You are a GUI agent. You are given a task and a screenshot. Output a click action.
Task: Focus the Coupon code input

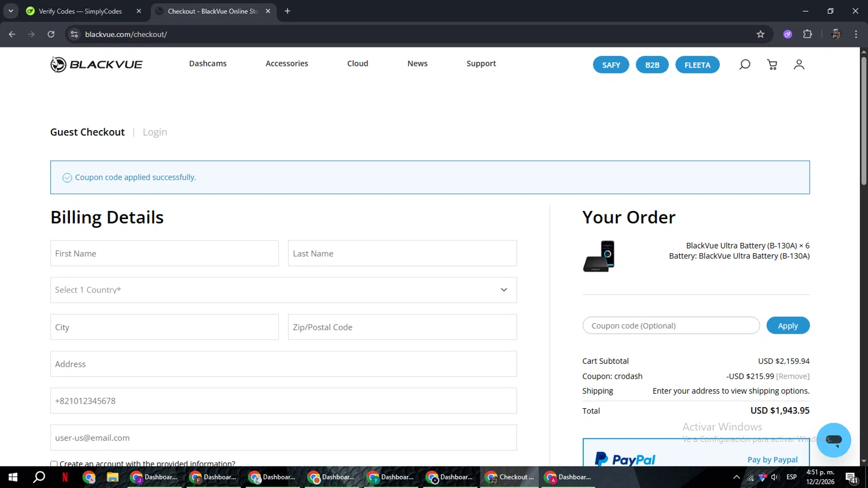coord(671,326)
